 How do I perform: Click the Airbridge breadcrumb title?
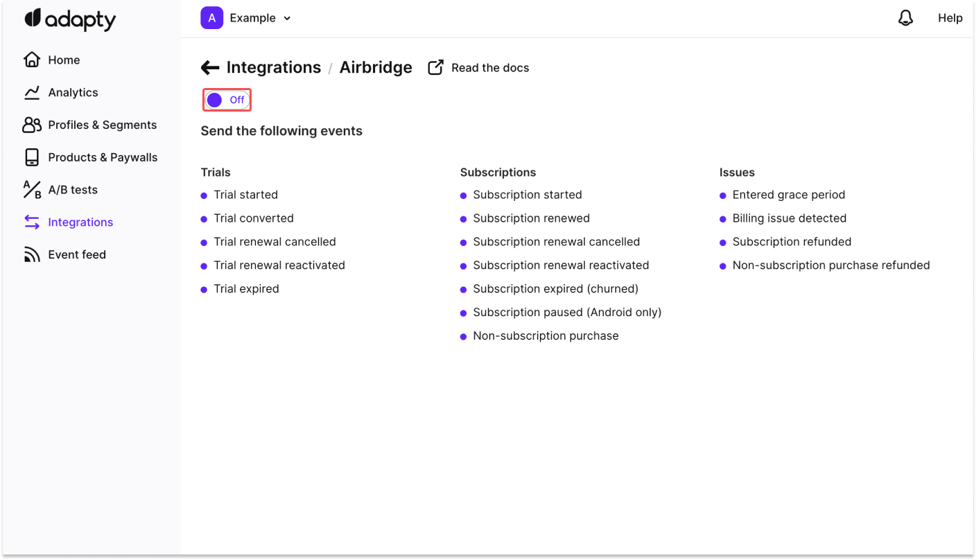click(x=376, y=67)
